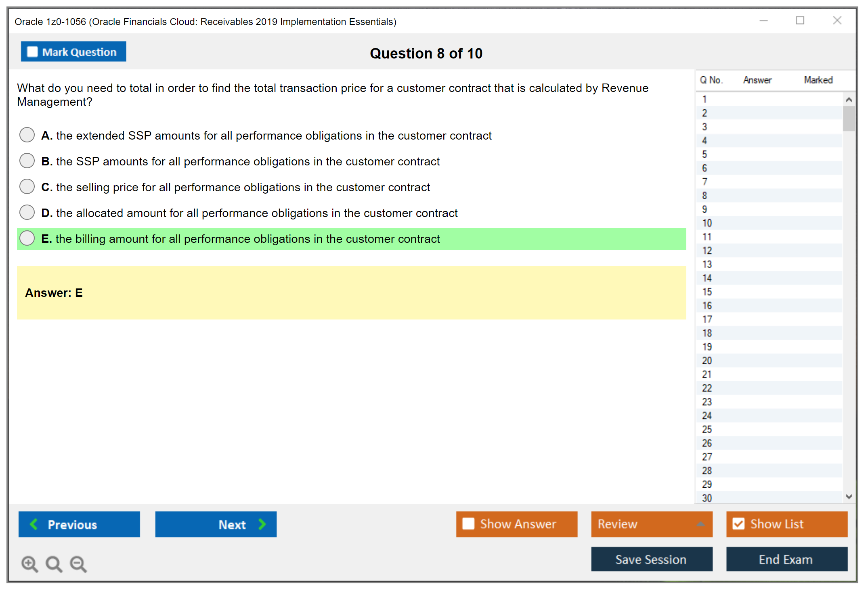
Task: Select option A radio button
Action: [x=27, y=135]
